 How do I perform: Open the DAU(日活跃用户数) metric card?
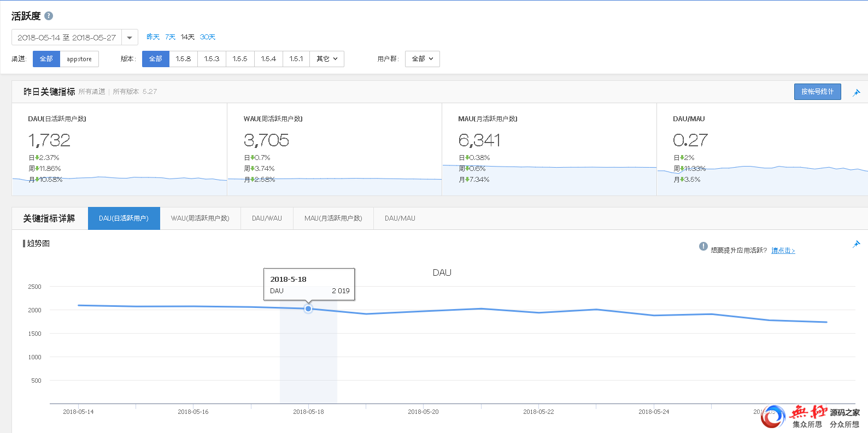click(120, 149)
